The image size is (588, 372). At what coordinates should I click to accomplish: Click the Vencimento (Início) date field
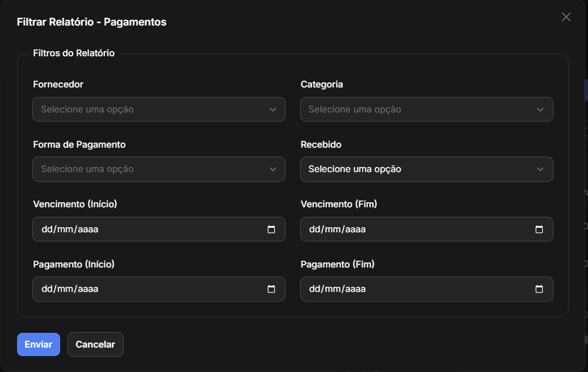click(x=158, y=229)
